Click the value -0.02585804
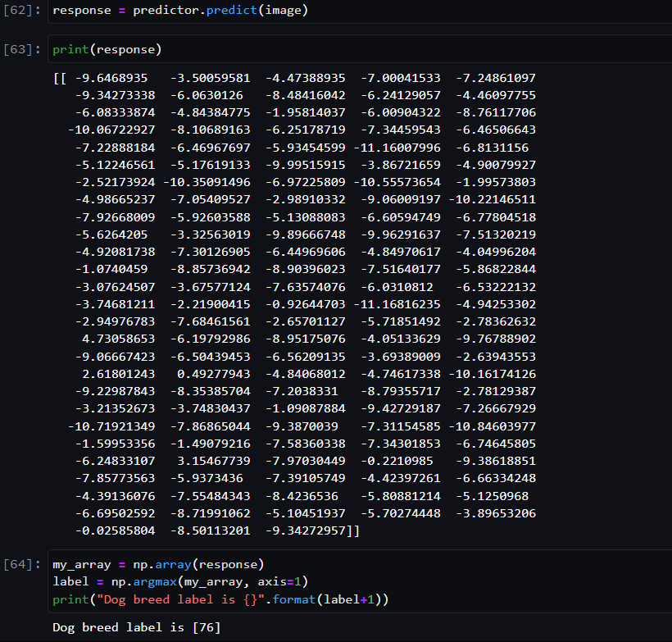 (x=115, y=531)
